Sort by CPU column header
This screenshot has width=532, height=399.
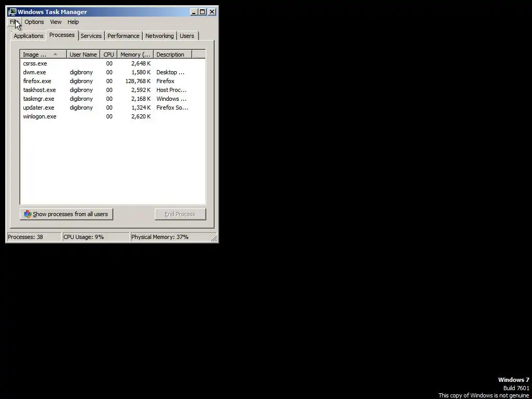[109, 55]
